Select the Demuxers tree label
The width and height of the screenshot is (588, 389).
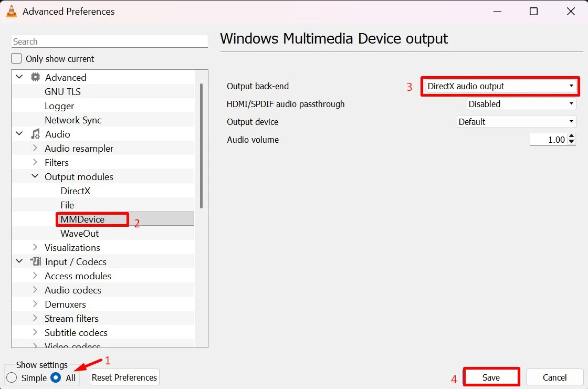pos(65,304)
